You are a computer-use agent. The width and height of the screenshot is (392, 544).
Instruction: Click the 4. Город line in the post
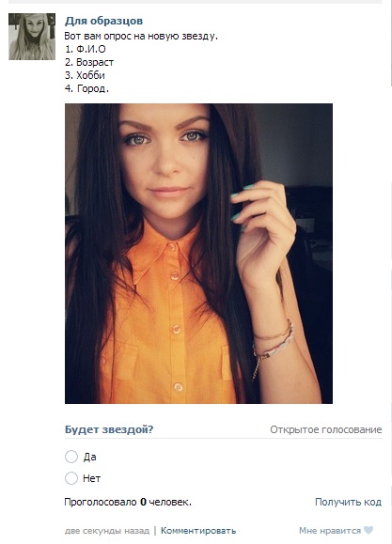click(x=86, y=88)
